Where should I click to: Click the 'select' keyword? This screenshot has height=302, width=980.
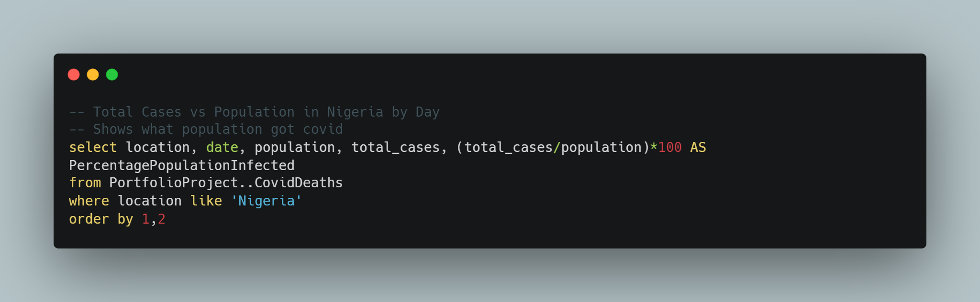93,147
